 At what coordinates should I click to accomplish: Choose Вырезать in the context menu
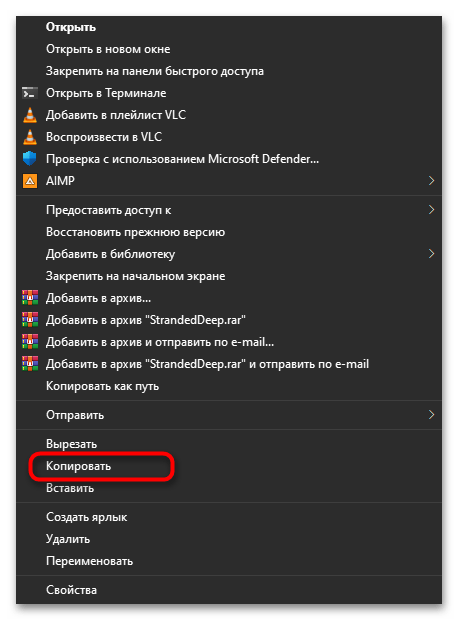(x=72, y=444)
